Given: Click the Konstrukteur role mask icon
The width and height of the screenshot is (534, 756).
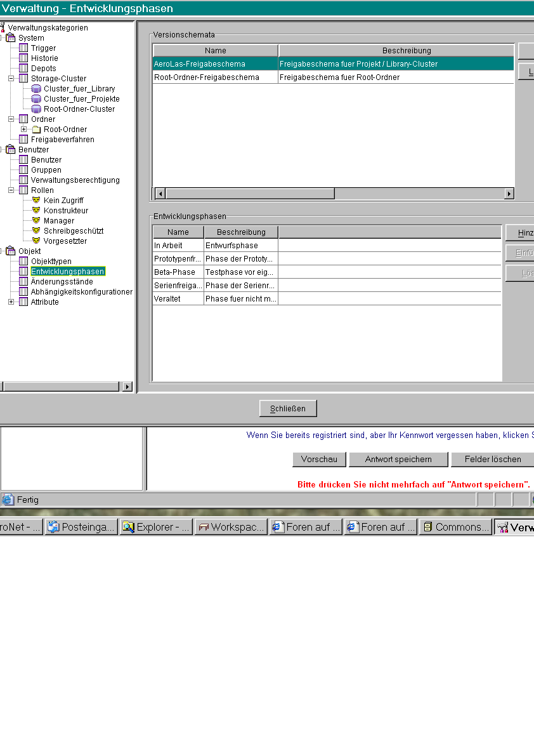Looking at the screenshot, I should point(36,210).
